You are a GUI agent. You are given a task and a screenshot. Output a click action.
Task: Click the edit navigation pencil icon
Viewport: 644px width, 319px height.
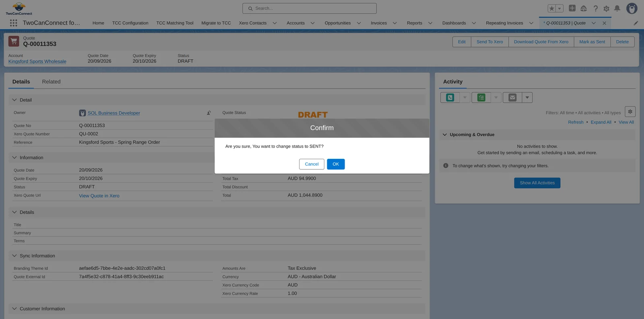tap(636, 23)
